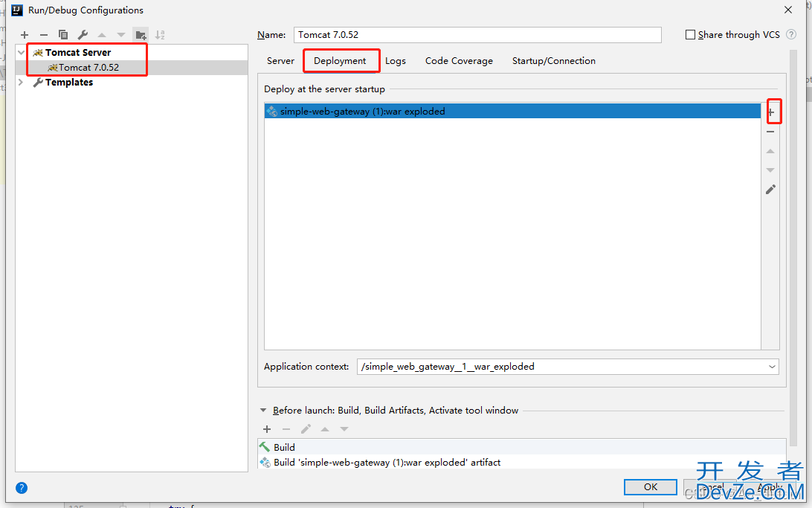Close the Run/Debug Configurations dialog
The width and height of the screenshot is (812, 508).
(788, 10)
